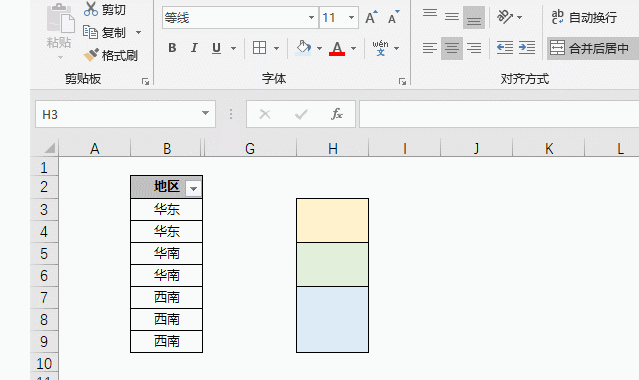Open the Name Box dropdown arrow
This screenshot has width=639, height=380.
pos(205,114)
